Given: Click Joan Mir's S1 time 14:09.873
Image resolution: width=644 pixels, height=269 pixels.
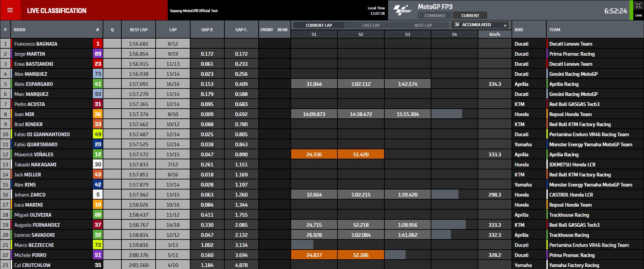Looking at the screenshot, I should (x=314, y=114).
